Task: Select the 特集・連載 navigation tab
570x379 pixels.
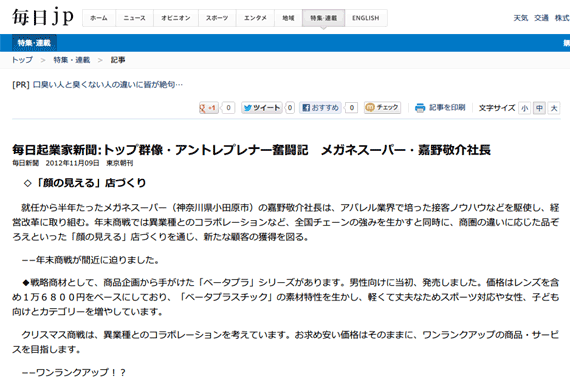Action: [x=324, y=18]
